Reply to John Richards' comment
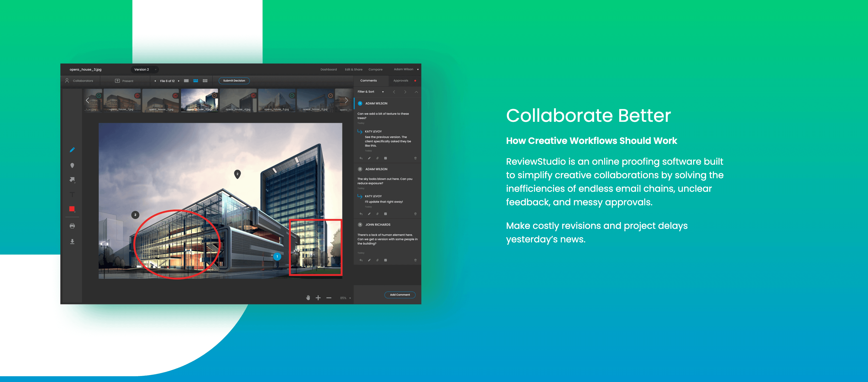The height and width of the screenshot is (382, 868). 361,260
